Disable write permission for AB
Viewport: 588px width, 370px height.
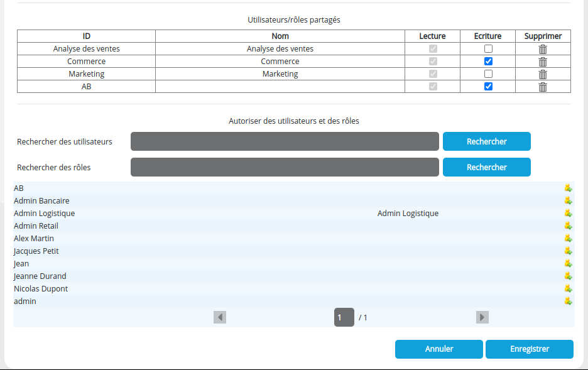[488, 87]
